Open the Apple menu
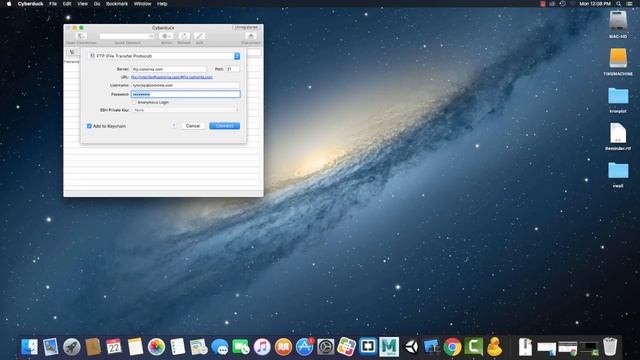This screenshot has height=360, width=640. pyautogui.click(x=9, y=4)
